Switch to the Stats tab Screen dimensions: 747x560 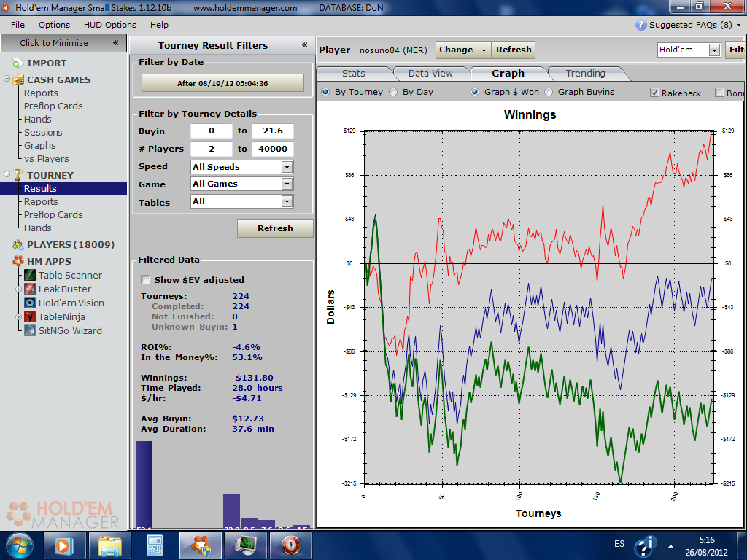[x=354, y=74]
